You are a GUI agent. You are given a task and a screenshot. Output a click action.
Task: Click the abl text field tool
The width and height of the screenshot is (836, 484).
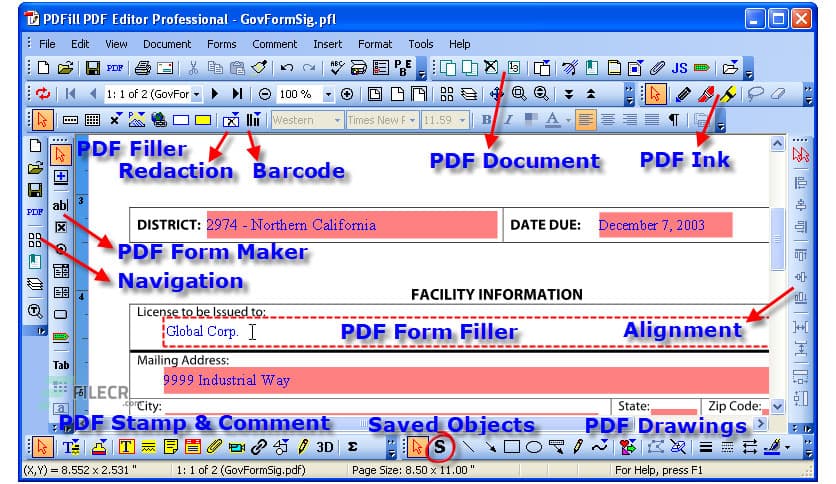coord(60,205)
